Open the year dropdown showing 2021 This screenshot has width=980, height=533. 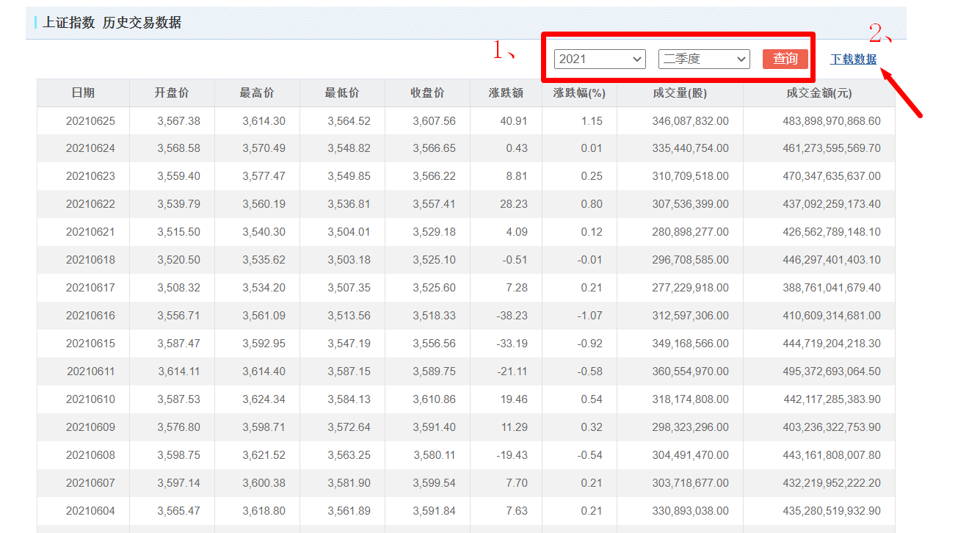(600, 59)
